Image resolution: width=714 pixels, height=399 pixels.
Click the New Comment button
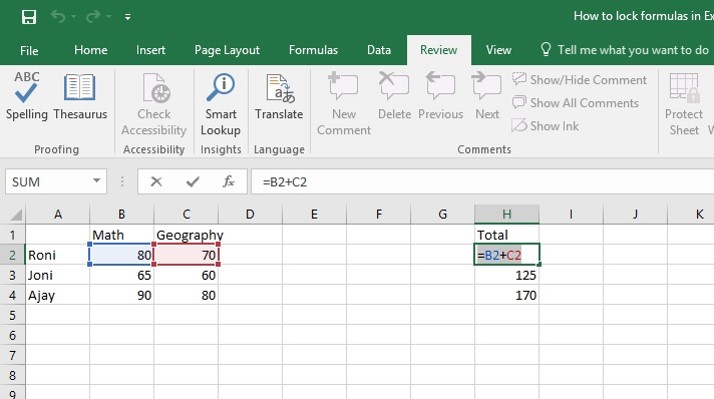coord(344,104)
